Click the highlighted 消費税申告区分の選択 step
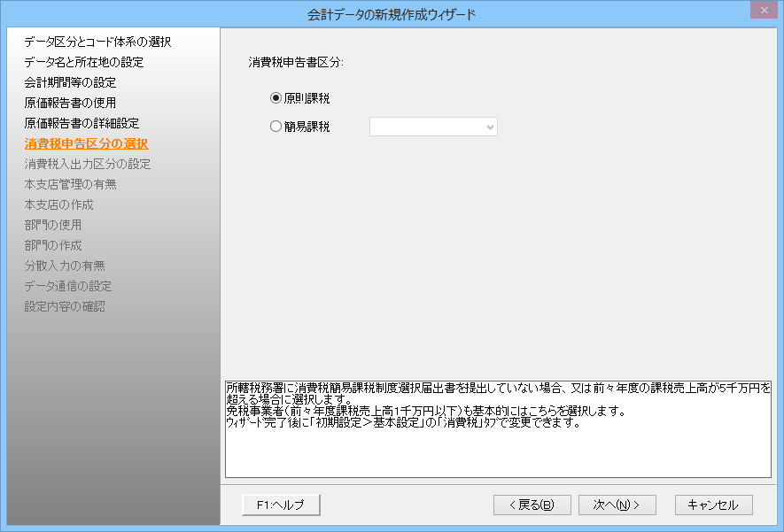784x532 pixels. (86, 143)
